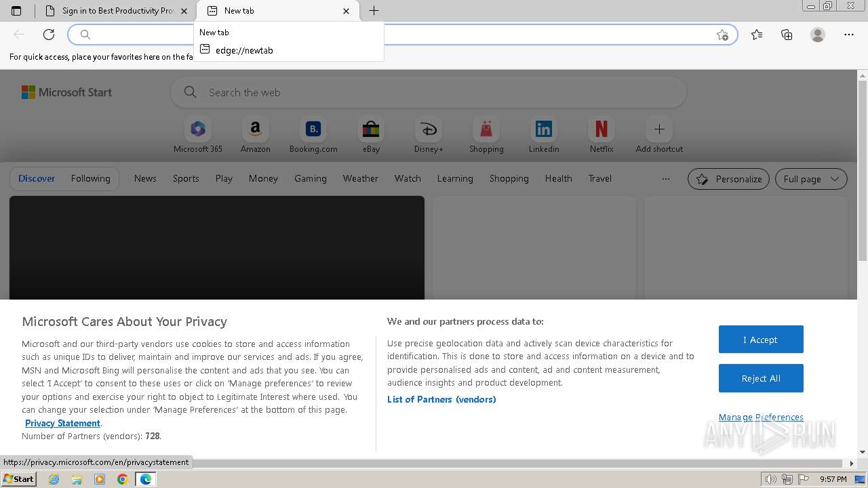Launch Google Chrome from taskbar
Screen dimensions: 868x488
click(122, 479)
